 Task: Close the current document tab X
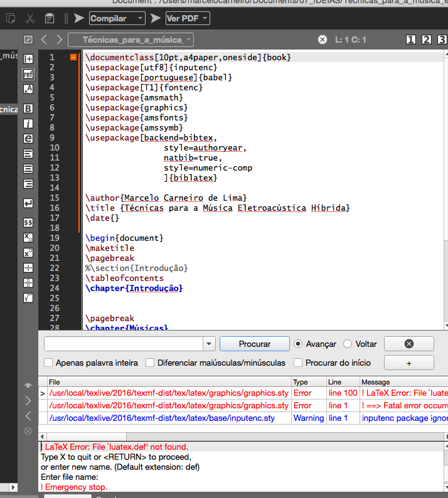coord(323,40)
